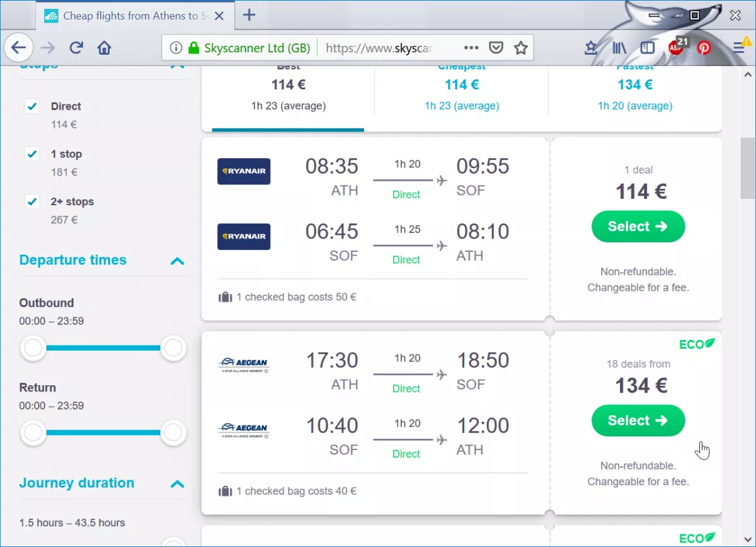Click the '1 checked bag costs 40 €' text

click(x=296, y=491)
